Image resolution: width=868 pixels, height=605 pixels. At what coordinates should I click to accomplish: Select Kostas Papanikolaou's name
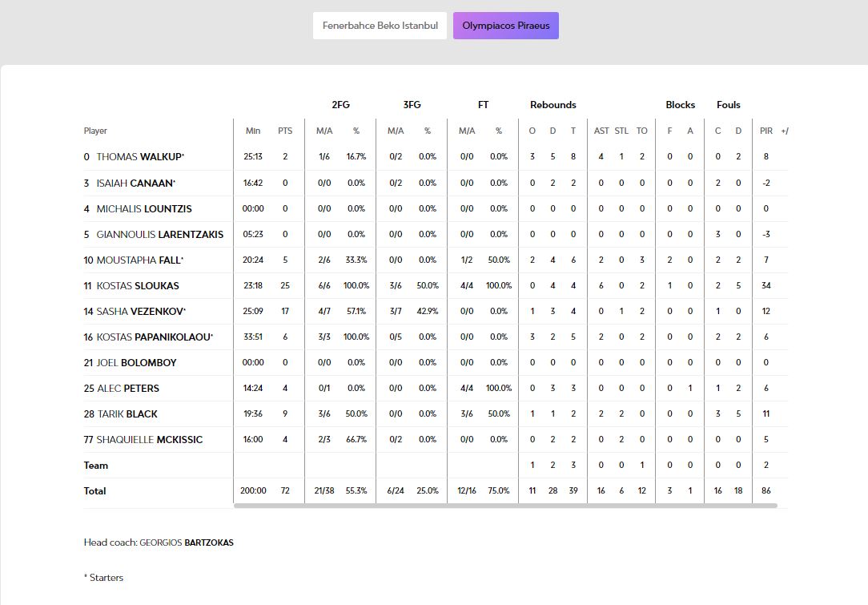point(154,337)
